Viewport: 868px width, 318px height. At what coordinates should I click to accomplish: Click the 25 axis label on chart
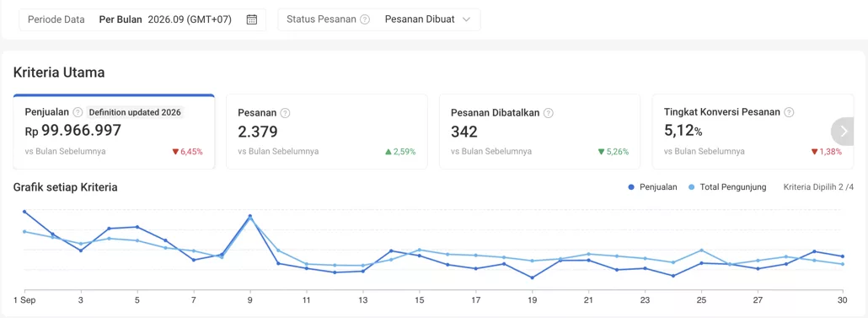point(701,299)
